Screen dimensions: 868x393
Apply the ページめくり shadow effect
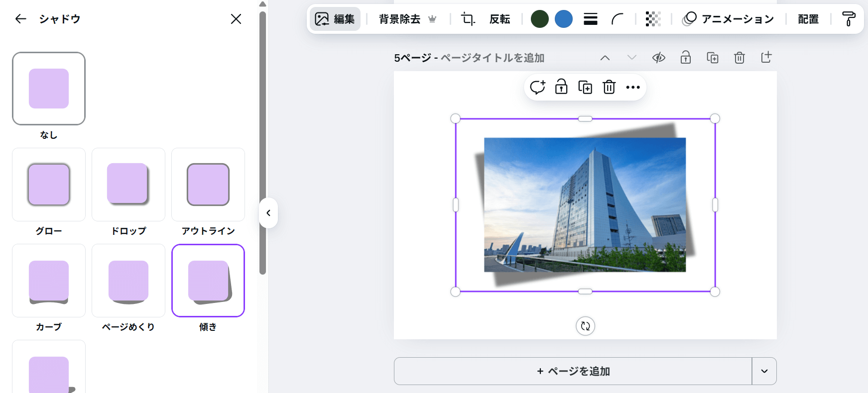(128, 281)
